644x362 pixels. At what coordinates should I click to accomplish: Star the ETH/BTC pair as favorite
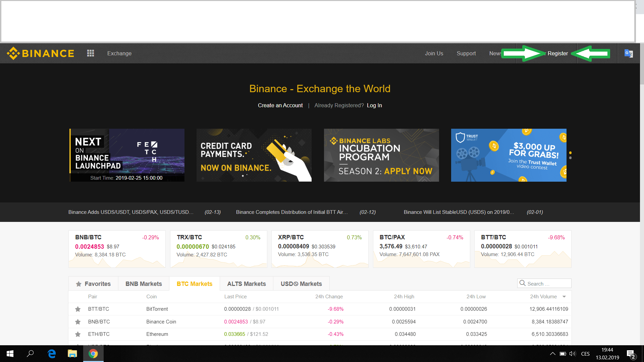click(x=78, y=334)
